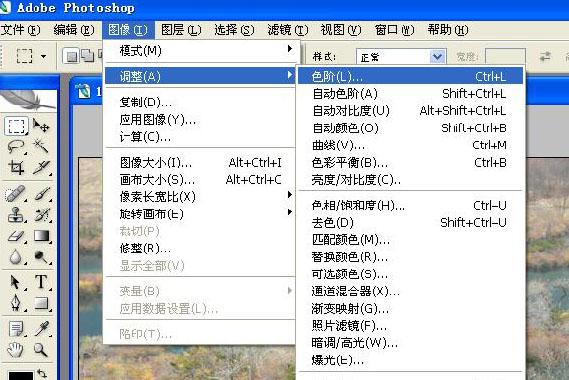Select the Magic Wand tool
Viewport: 569px width, 380px height.
41,146
